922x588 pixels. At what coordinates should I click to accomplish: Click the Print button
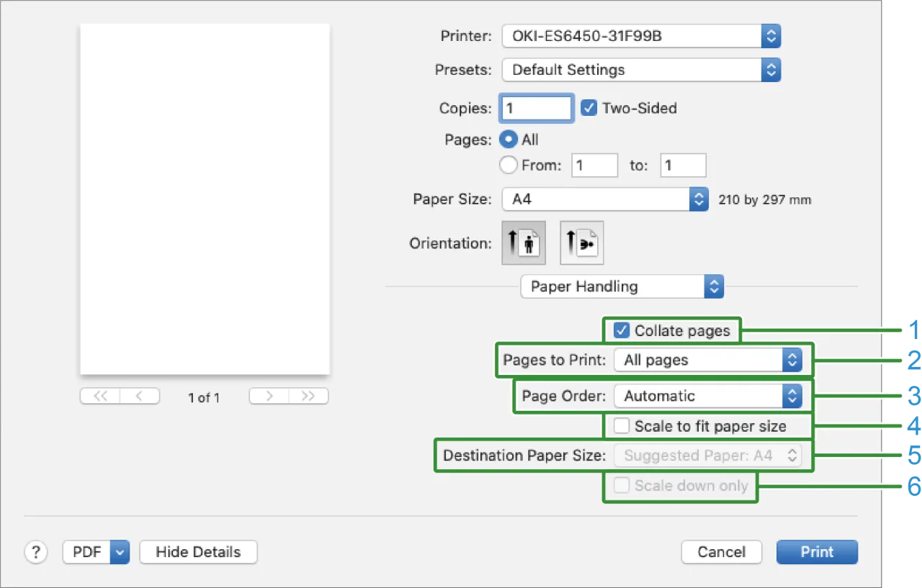pos(818,552)
